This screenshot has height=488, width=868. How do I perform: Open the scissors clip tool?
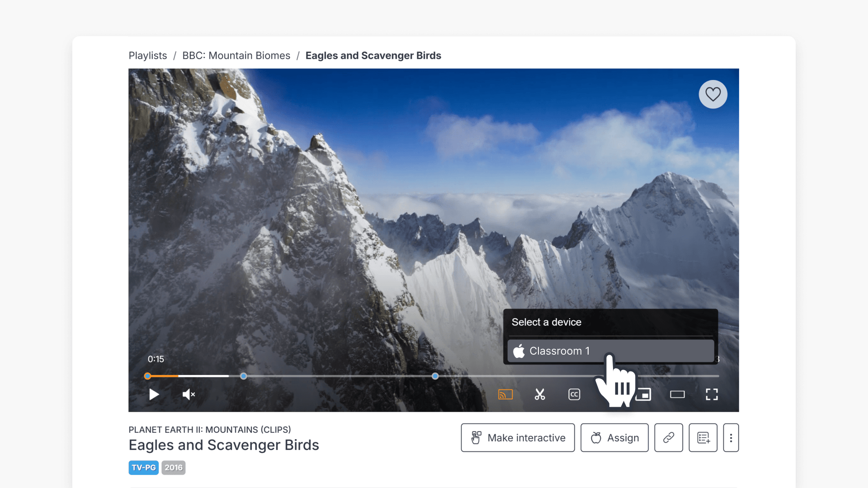(540, 394)
